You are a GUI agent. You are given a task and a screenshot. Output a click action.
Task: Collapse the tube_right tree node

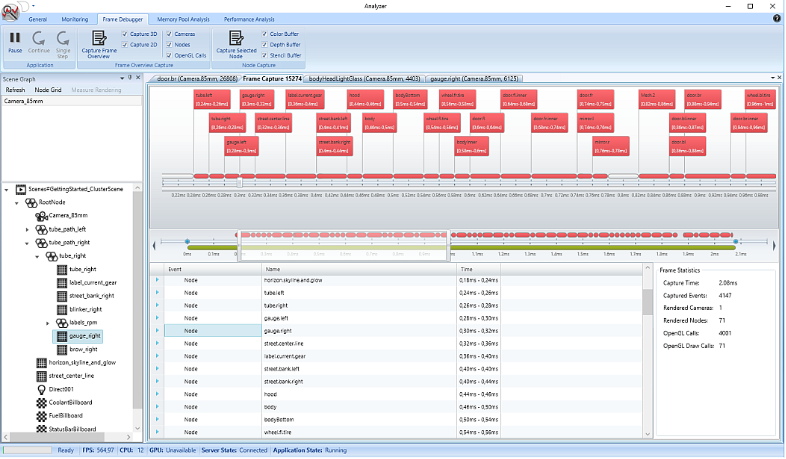[37, 256]
